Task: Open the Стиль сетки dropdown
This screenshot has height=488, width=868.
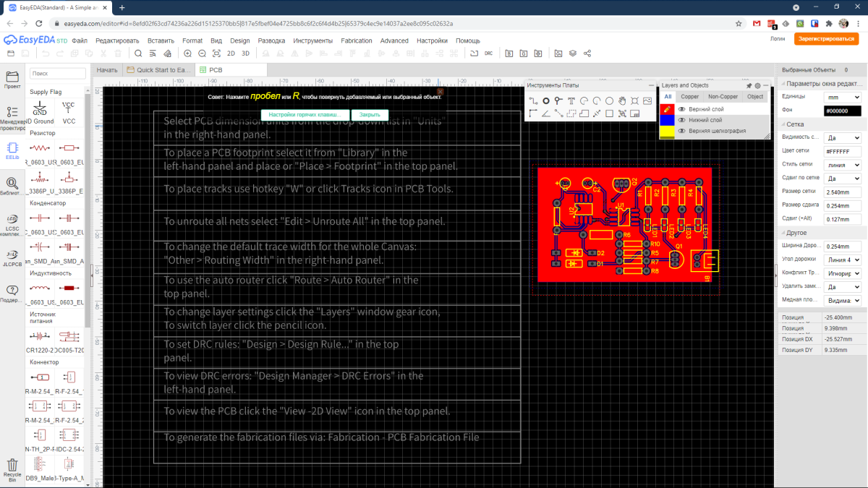Action: point(843,165)
